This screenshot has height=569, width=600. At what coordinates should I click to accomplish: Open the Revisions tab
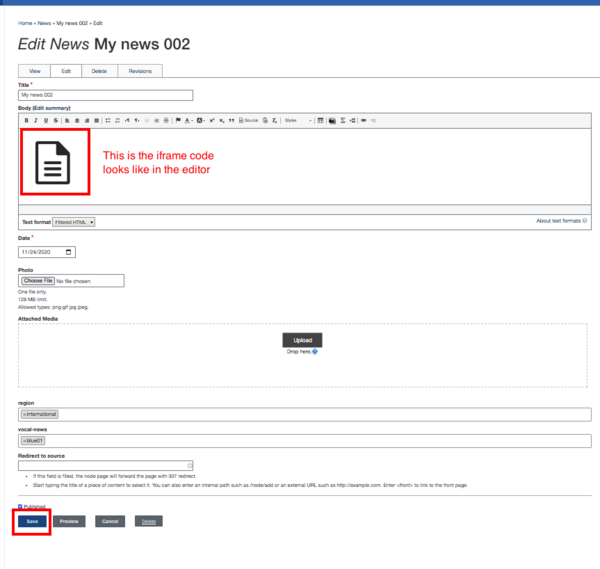tap(140, 71)
